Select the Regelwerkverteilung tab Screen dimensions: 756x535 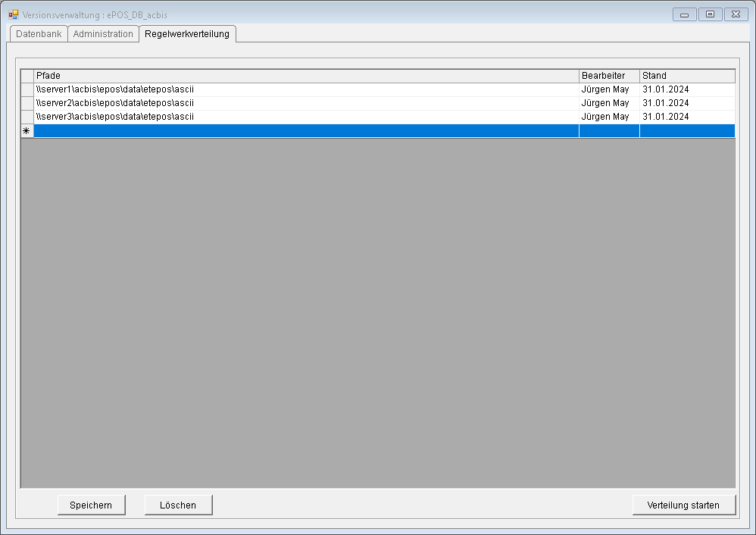(x=187, y=34)
